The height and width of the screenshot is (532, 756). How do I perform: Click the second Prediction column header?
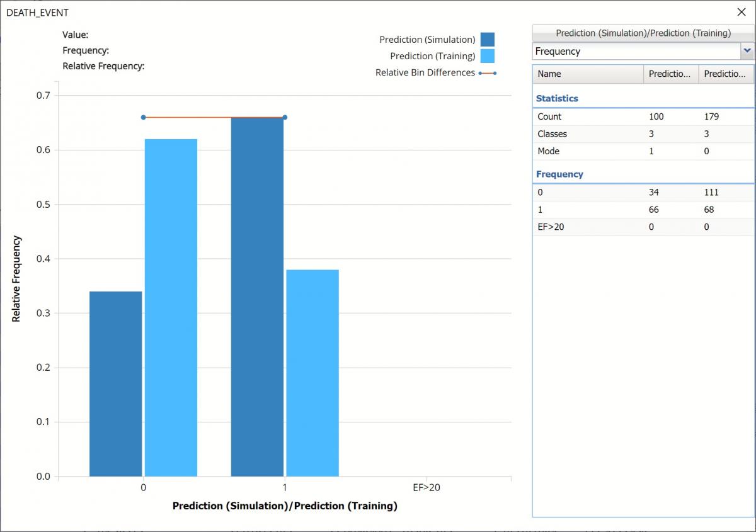[725, 74]
